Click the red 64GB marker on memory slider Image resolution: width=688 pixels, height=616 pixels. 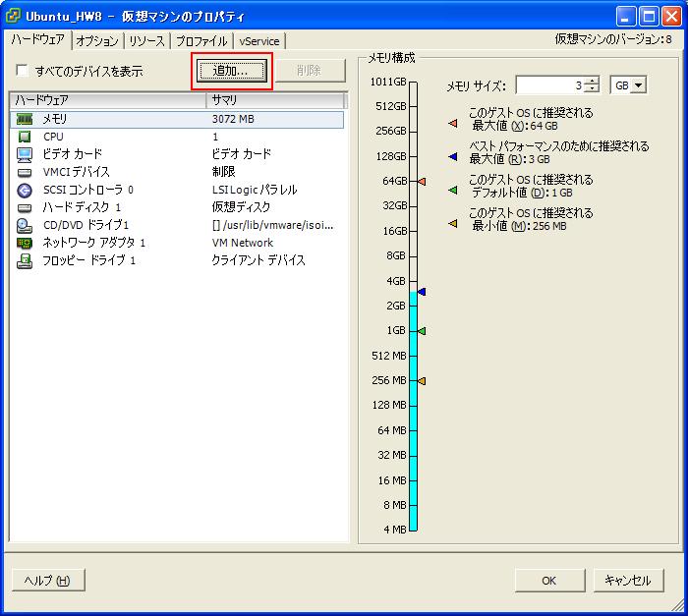(x=422, y=181)
